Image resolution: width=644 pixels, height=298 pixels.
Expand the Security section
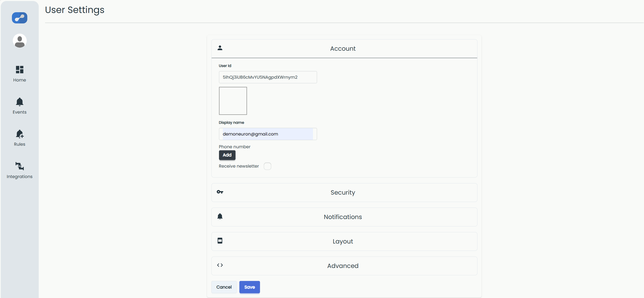(x=344, y=193)
